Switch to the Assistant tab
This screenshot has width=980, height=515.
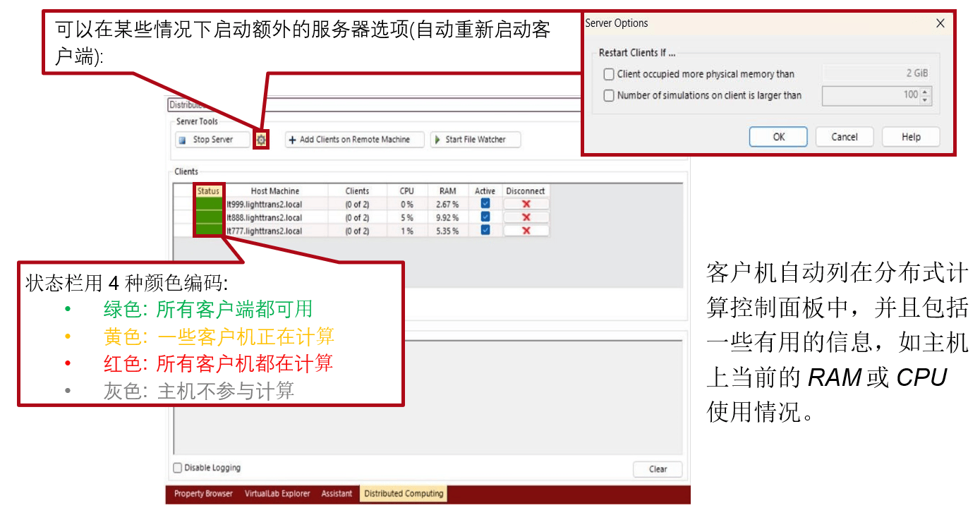coord(337,494)
